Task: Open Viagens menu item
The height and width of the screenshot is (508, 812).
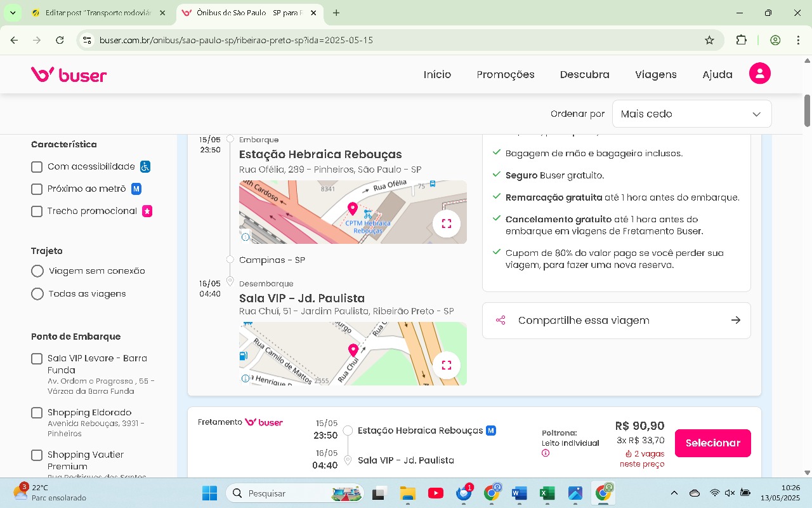Action: point(656,74)
